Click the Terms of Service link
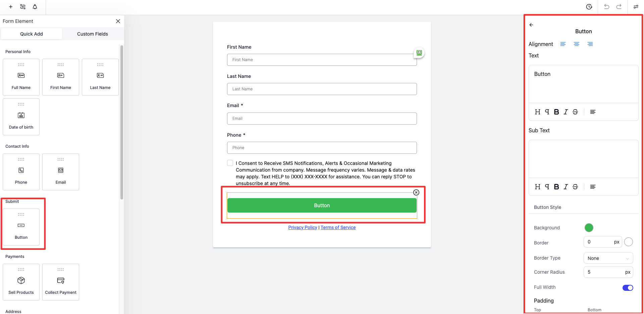Image resolution: width=644 pixels, height=314 pixels. [x=338, y=228]
